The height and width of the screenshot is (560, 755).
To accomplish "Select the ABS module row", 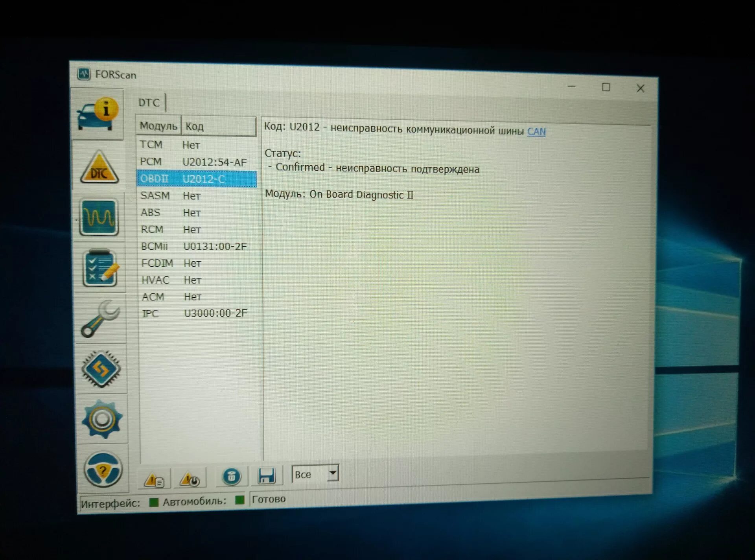I will [x=197, y=212].
